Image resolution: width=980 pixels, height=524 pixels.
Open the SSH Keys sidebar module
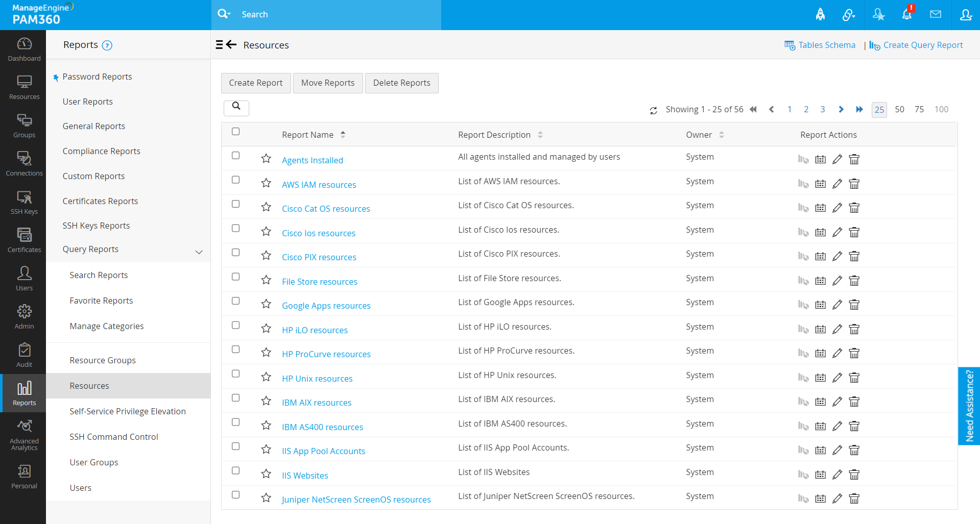24,203
